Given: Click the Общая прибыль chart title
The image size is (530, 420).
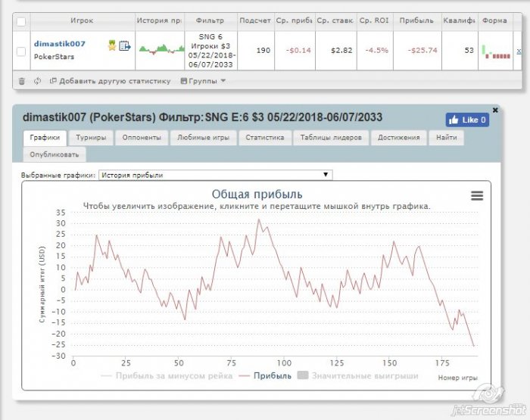Looking at the screenshot, I should tap(257, 194).
